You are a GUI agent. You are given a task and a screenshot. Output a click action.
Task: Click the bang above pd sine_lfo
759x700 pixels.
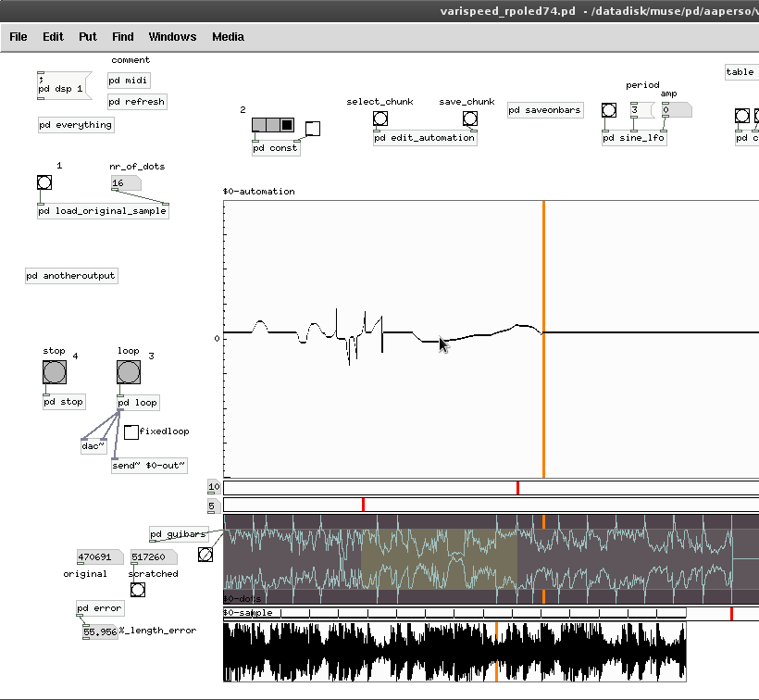(609, 110)
